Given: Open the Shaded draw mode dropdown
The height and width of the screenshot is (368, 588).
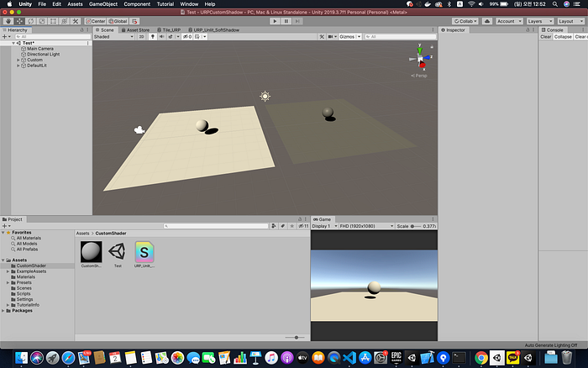Looking at the screenshot, I should click(113, 36).
